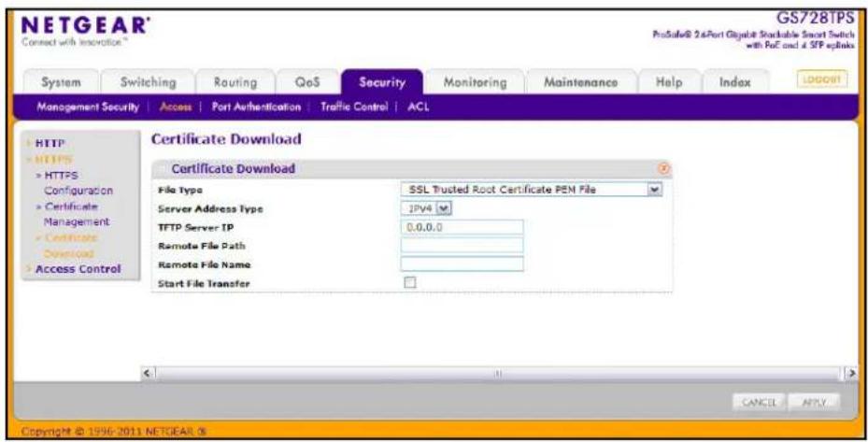Click the Certificate Download panel header
This screenshot has width=868, height=442.
pos(412,169)
